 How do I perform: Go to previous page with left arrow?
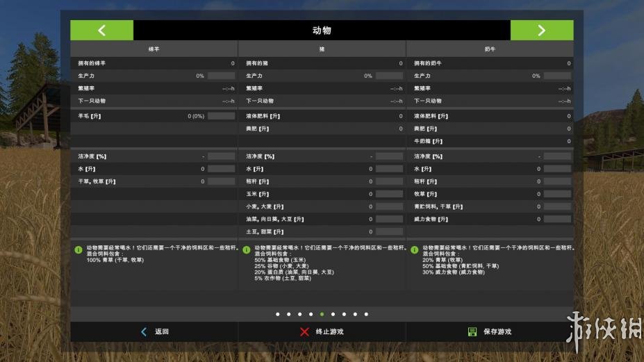coord(101,30)
